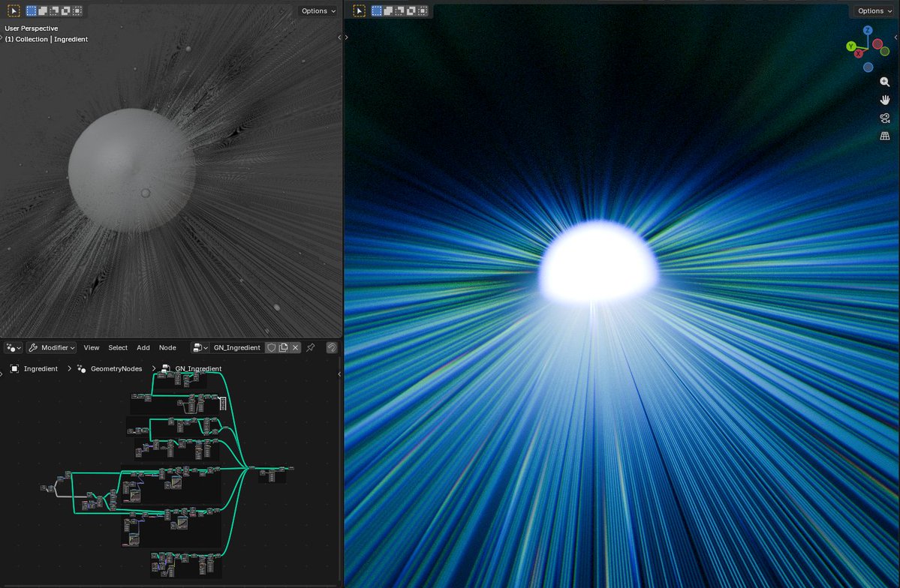Open the editor type selector icon

(x=11, y=347)
